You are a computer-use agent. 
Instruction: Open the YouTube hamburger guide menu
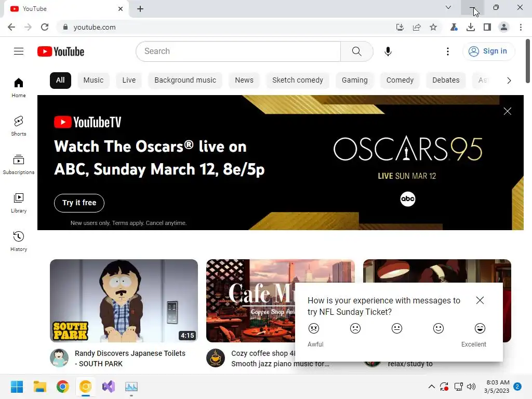pos(19,51)
